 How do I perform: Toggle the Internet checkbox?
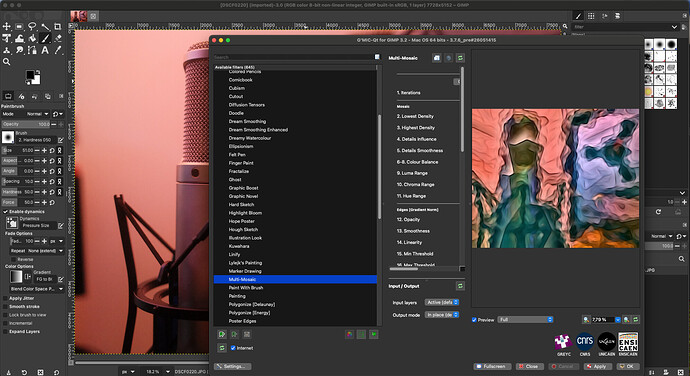point(233,348)
